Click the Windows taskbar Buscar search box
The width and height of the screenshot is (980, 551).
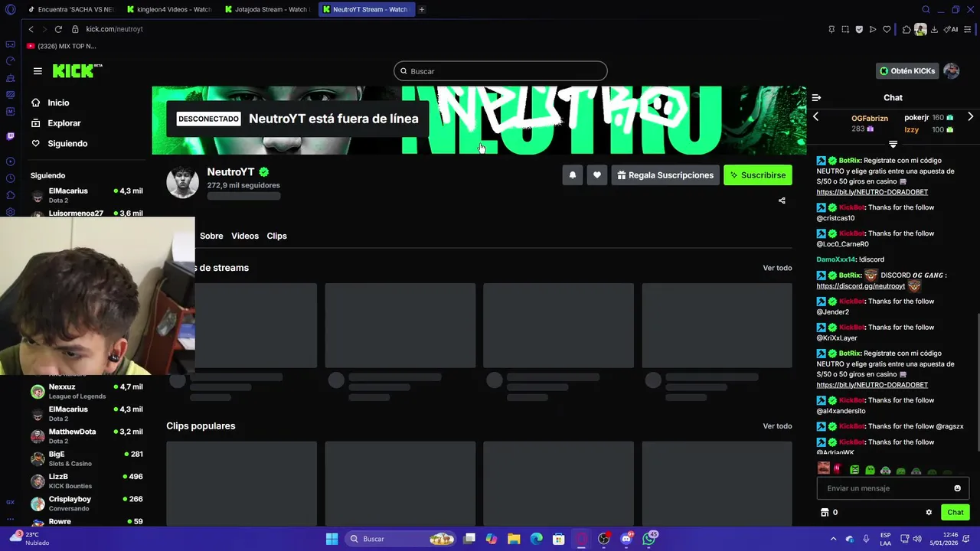point(401,539)
